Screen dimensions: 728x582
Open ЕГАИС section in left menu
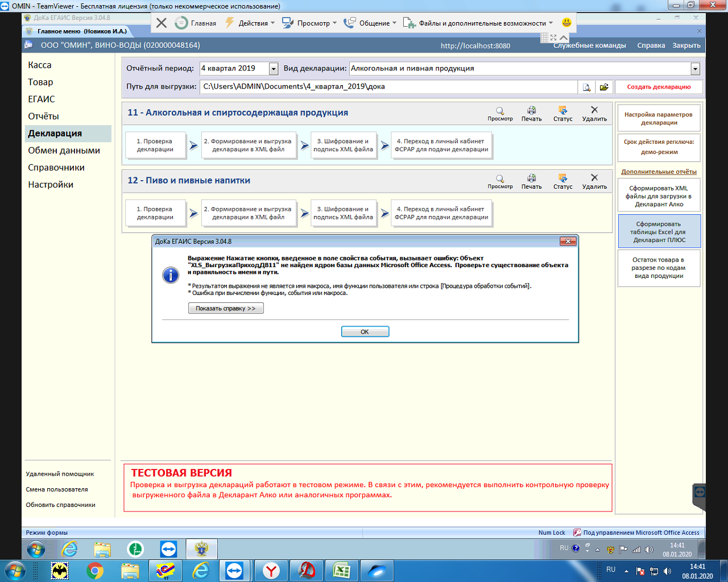click(42, 99)
